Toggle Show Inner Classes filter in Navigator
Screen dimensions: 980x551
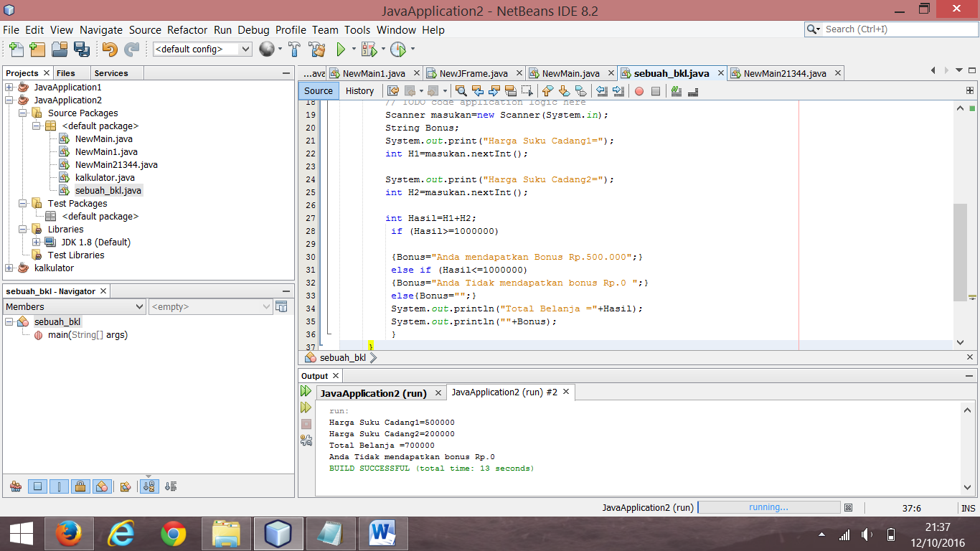pyautogui.click(x=102, y=486)
